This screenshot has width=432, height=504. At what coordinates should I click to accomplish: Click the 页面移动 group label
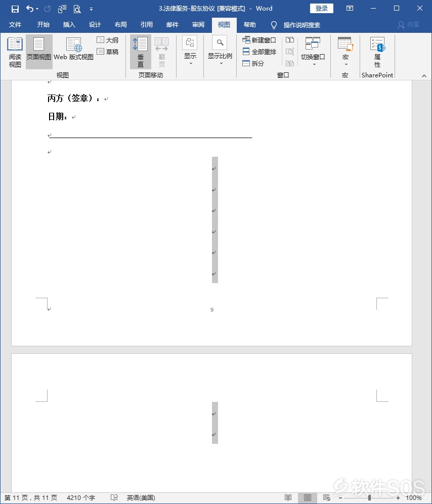(x=151, y=75)
